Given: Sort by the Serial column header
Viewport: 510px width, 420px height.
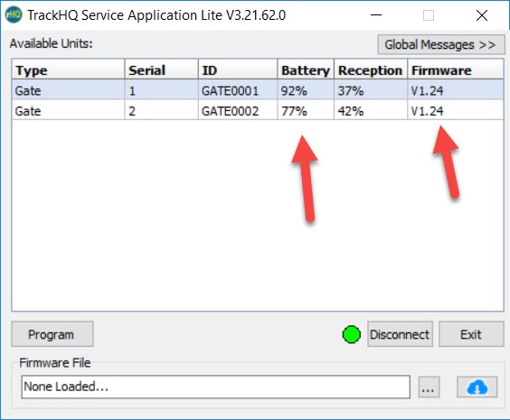Looking at the screenshot, I should tap(162, 70).
